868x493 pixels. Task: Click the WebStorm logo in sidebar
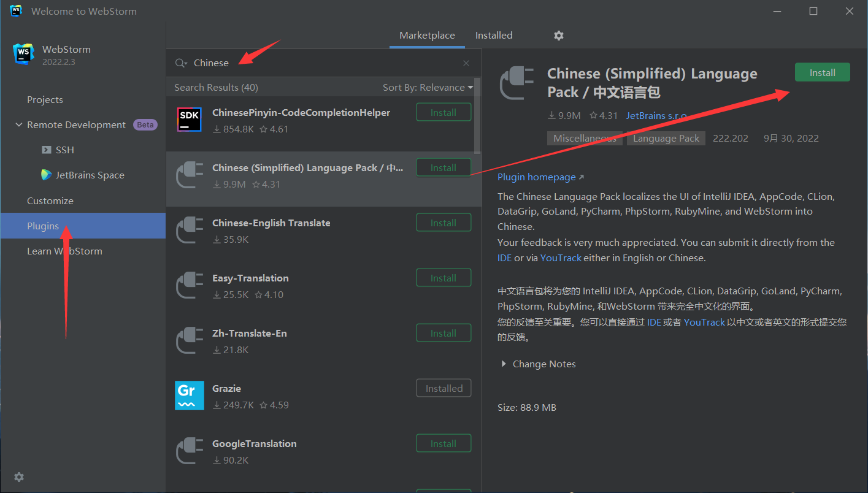tap(23, 54)
